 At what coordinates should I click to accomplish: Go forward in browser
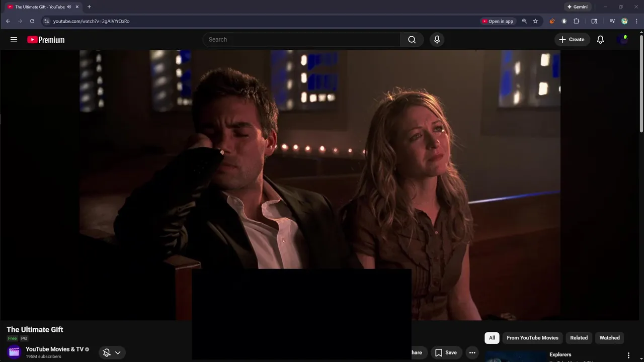[x=20, y=21]
